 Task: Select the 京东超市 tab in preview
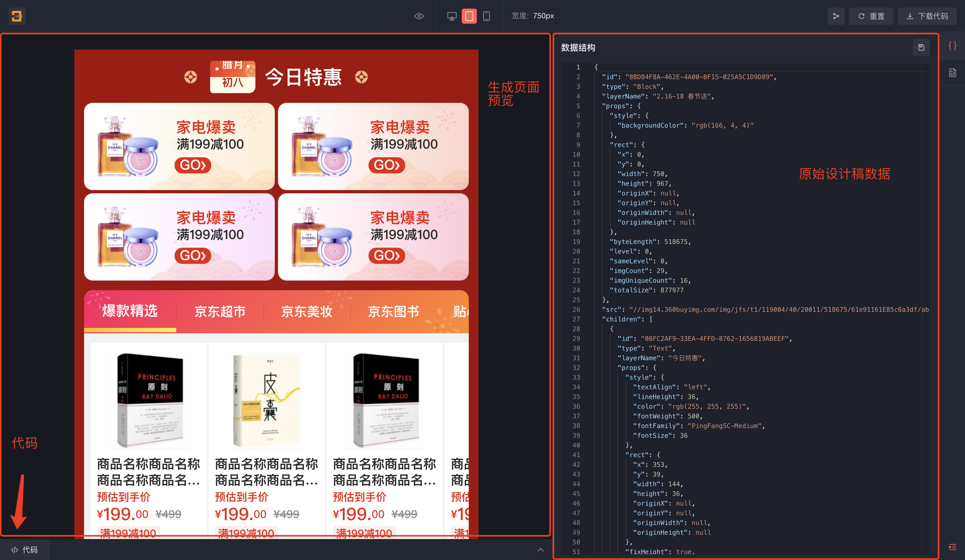[x=220, y=311]
